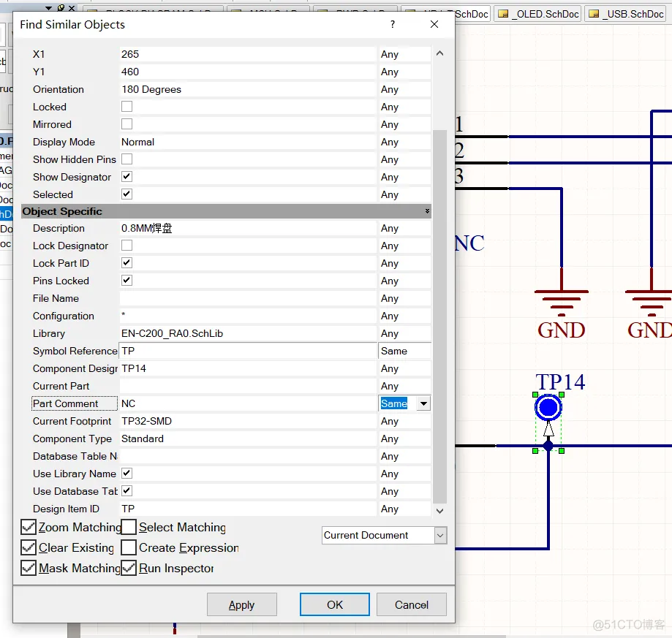Change Symbol Reference match mode Same

[404, 351]
